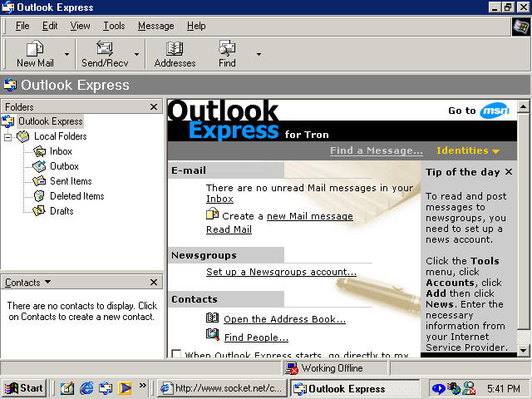Open the File menu
The height and width of the screenshot is (399, 532).
[22, 26]
